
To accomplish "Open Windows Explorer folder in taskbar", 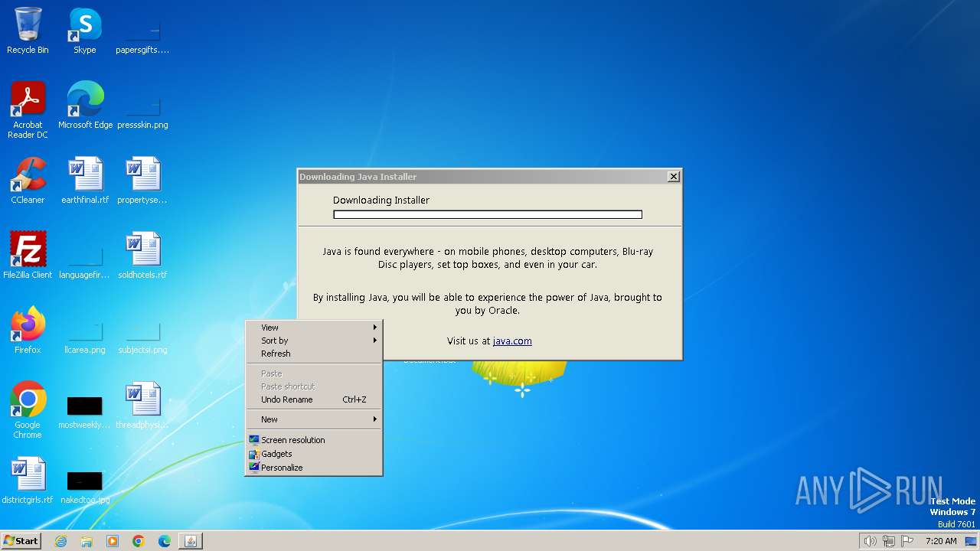I will click(x=87, y=541).
